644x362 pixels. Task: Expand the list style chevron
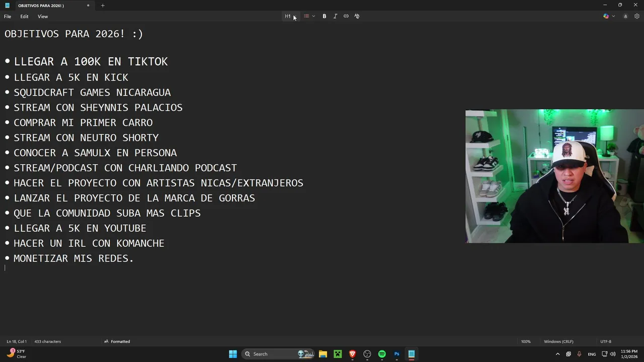pos(313,16)
